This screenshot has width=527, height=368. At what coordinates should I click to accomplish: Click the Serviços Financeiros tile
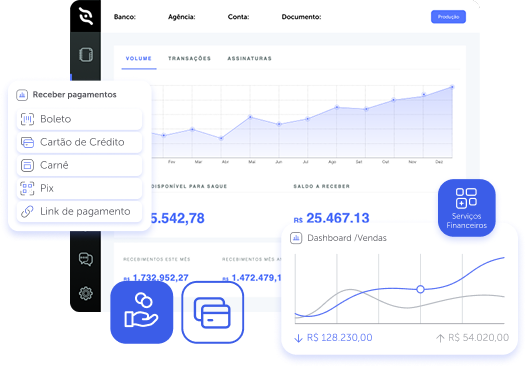[x=467, y=208]
